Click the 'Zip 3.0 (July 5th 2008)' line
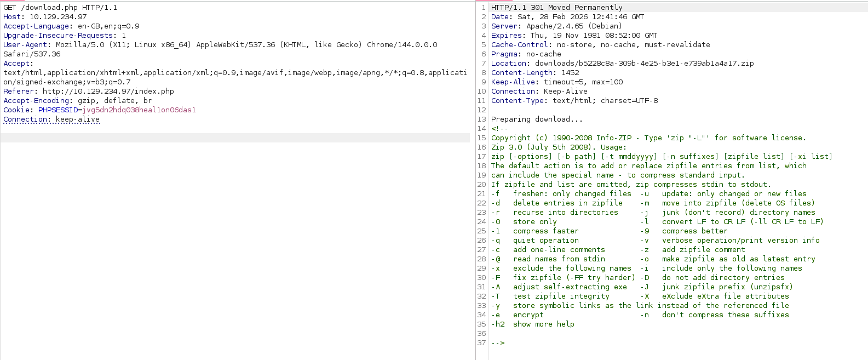This screenshot has width=868, height=360. click(557, 147)
